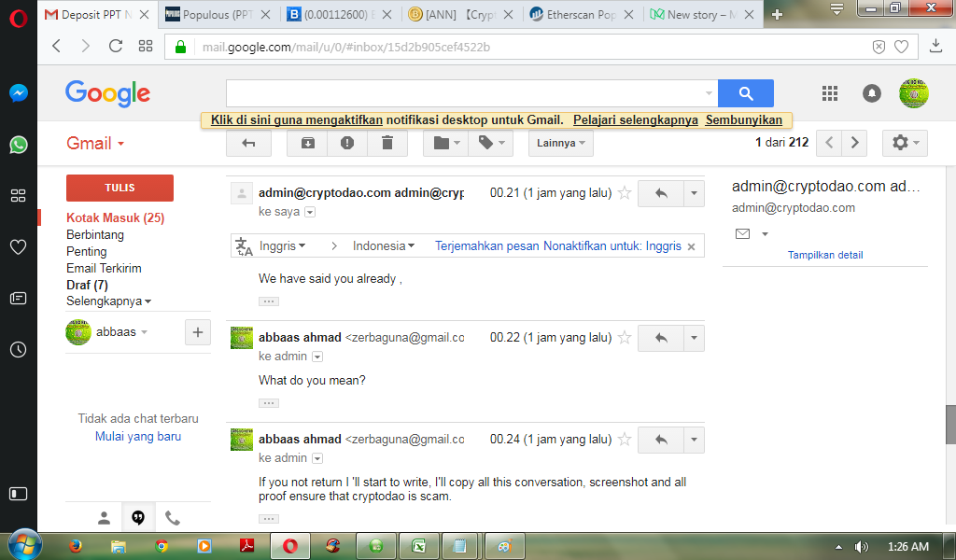
Task: Expand Gmail product switcher dropdown
Action: point(95,143)
